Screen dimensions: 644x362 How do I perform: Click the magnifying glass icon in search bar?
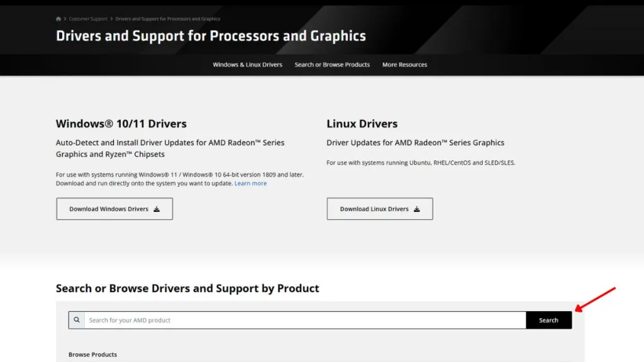77,320
